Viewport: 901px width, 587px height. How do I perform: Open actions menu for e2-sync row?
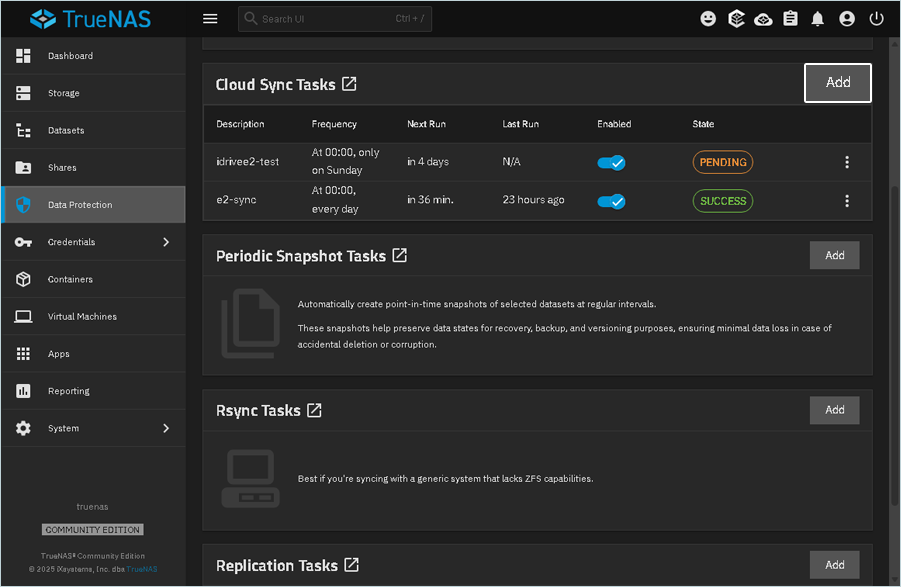point(847,201)
